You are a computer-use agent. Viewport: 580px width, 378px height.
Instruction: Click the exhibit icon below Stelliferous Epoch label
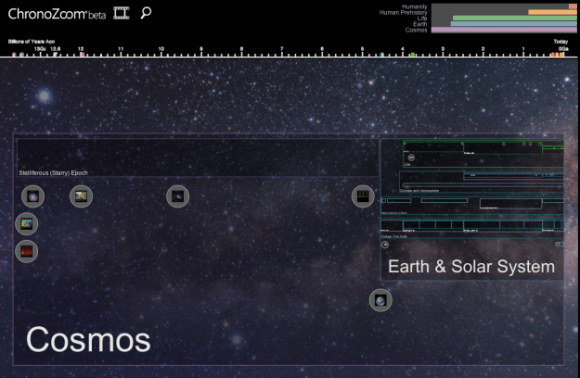click(x=33, y=196)
